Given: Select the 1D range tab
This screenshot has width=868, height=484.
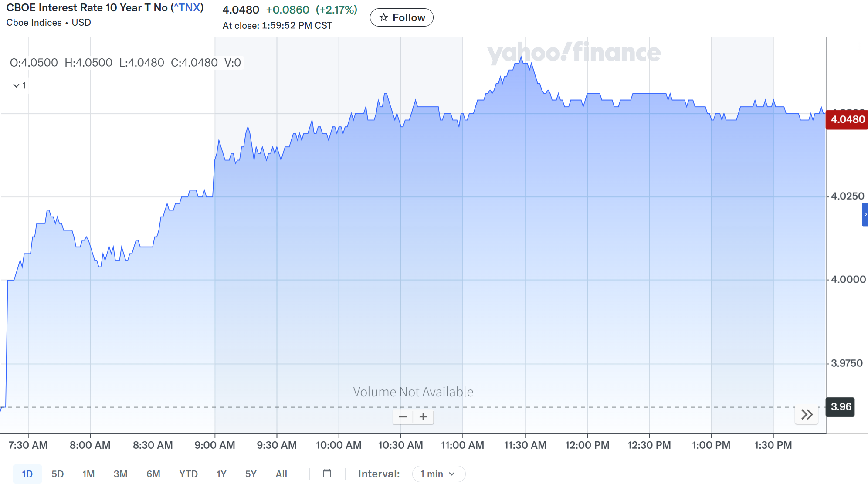Looking at the screenshot, I should point(27,474).
